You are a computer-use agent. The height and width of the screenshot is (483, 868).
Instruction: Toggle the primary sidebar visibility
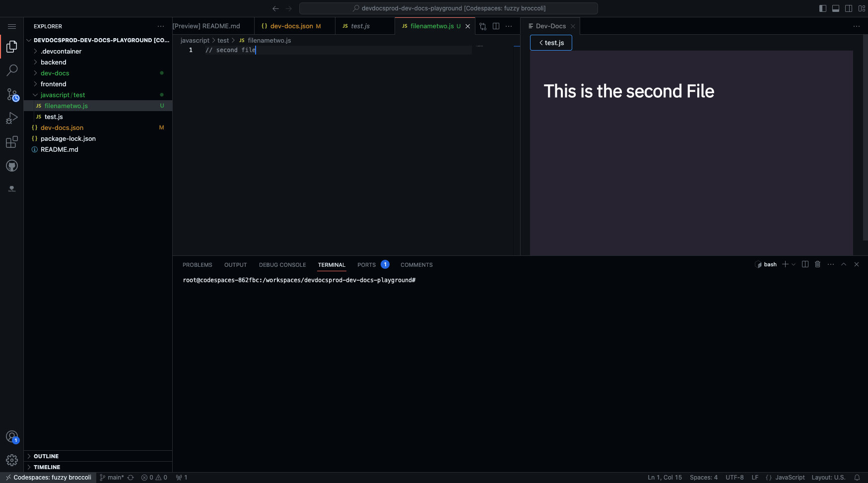tap(822, 8)
